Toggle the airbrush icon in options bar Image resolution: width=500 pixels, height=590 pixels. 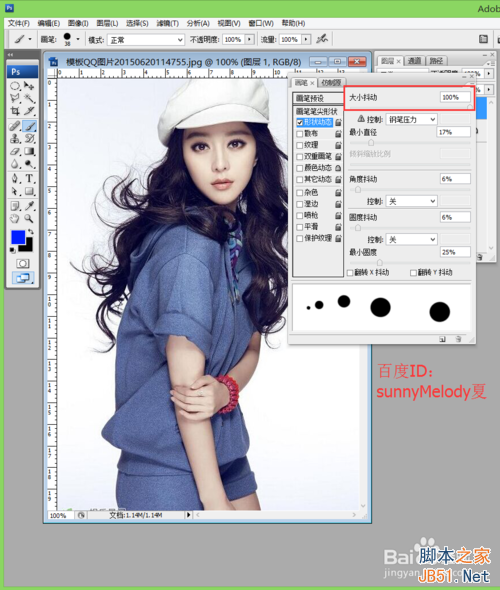tap(322, 39)
